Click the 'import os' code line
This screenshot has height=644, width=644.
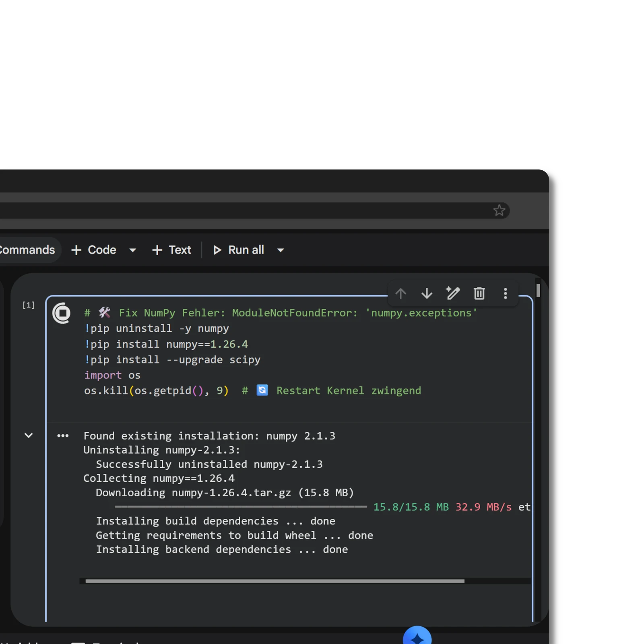[112, 375]
